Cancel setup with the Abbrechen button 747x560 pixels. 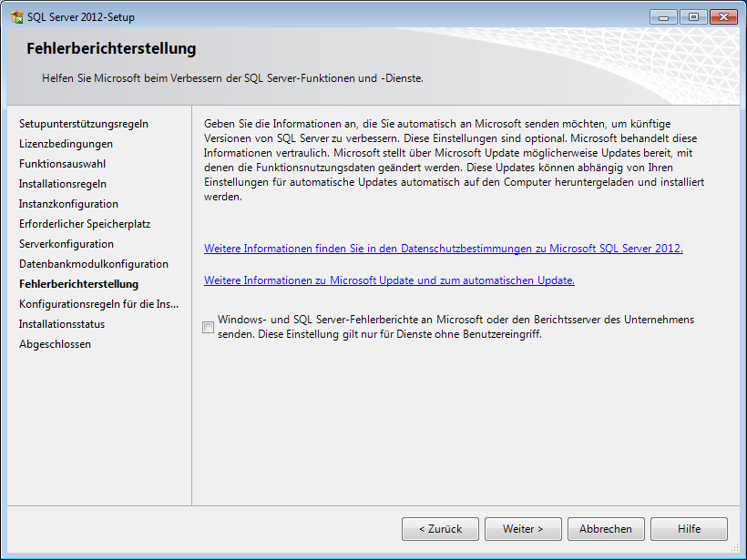click(x=606, y=529)
